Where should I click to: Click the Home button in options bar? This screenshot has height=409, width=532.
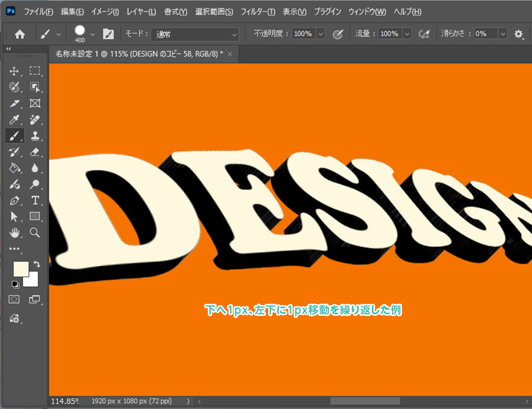tap(20, 34)
